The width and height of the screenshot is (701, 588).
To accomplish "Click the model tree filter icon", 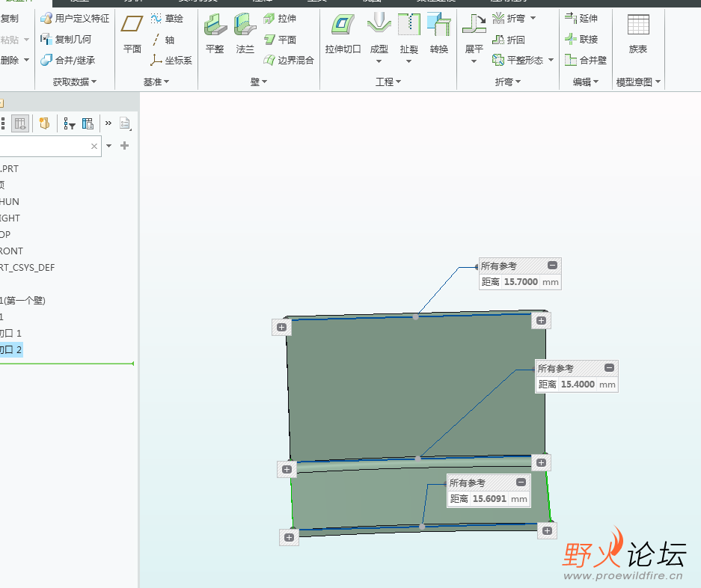I will 69,123.
